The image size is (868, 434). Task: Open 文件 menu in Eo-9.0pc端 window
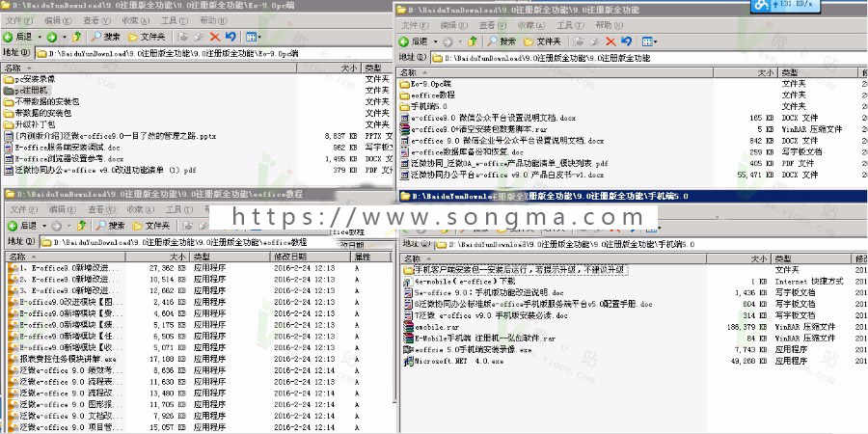click(x=19, y=20)
